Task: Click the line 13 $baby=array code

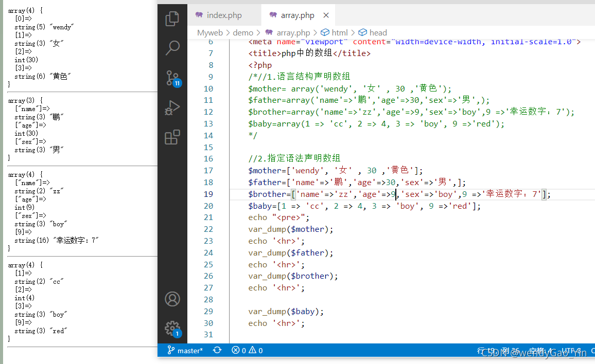Action: (376, 124)
